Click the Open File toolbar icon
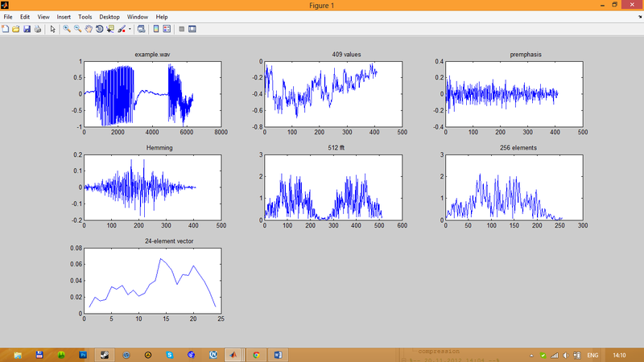Viewport: 644px width, 362px height. pos(16,29)
